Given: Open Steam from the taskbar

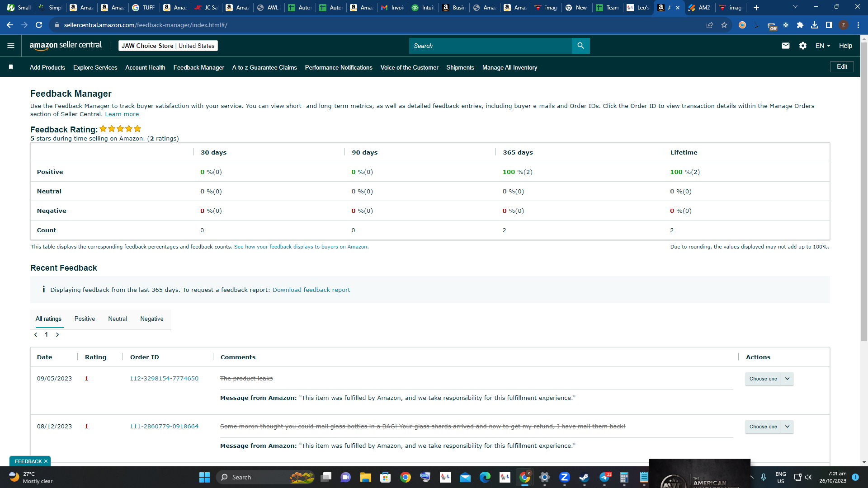Looking at the screenshot, I should point(585,477).
